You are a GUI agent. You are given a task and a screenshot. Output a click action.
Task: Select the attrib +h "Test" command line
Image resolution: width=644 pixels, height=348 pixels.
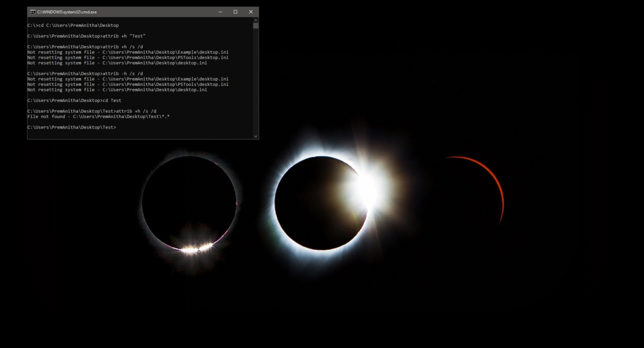[x=86, y=36]
